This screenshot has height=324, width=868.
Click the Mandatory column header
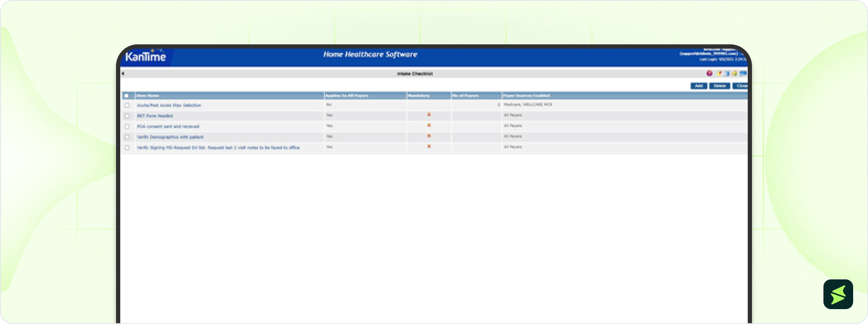pos(429,96)
